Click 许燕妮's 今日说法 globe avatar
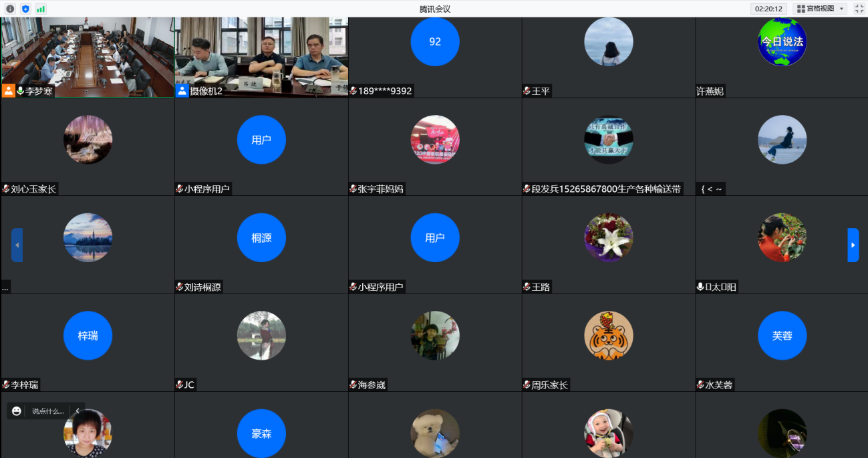The width and height of the screenshot is (868, 458). point(782,41)
